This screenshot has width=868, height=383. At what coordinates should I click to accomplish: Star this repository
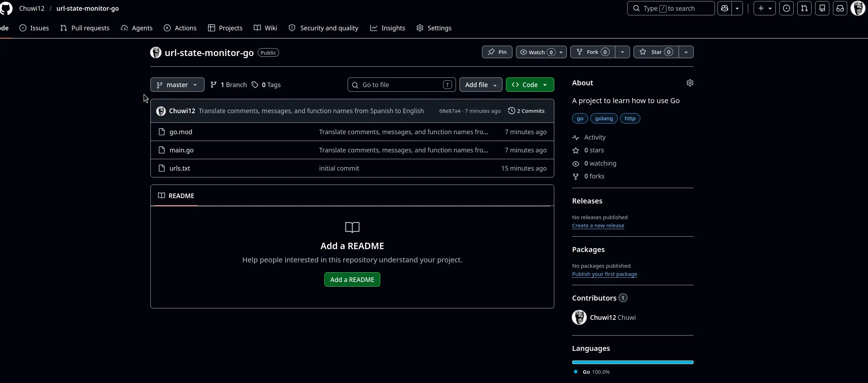pos(656,52)
